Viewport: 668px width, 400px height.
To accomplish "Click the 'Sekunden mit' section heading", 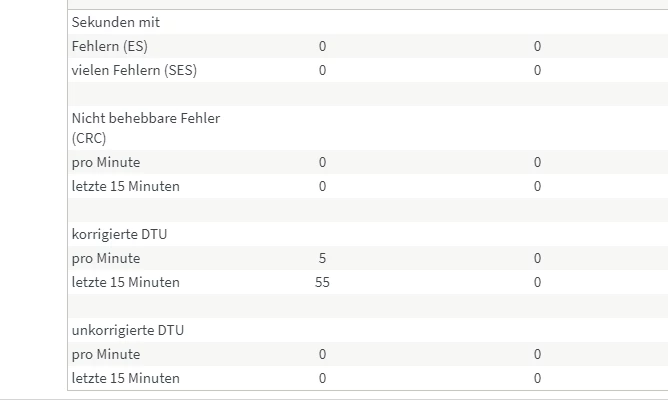I will tap(116, 22).
